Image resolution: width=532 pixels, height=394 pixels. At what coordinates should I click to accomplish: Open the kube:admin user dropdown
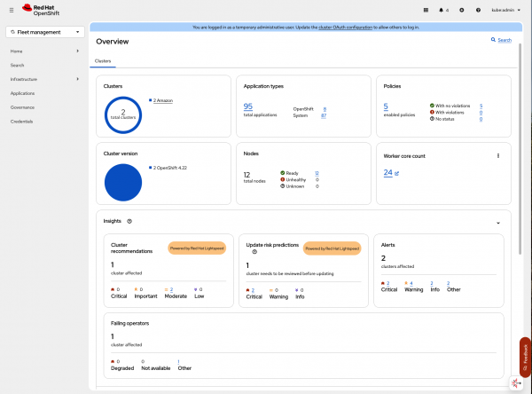click(x=506, y=10)
